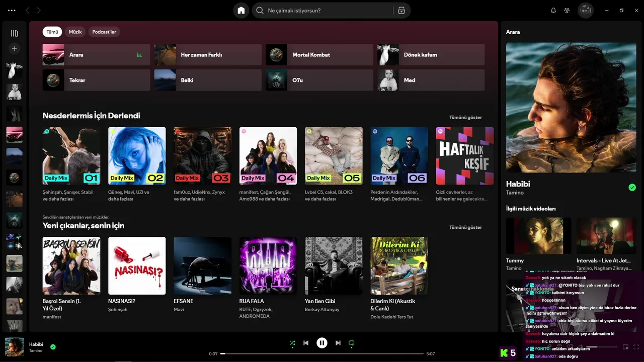644x362 pixels.
Task: Select the Tümü filter chip
Action: point(52,32)
